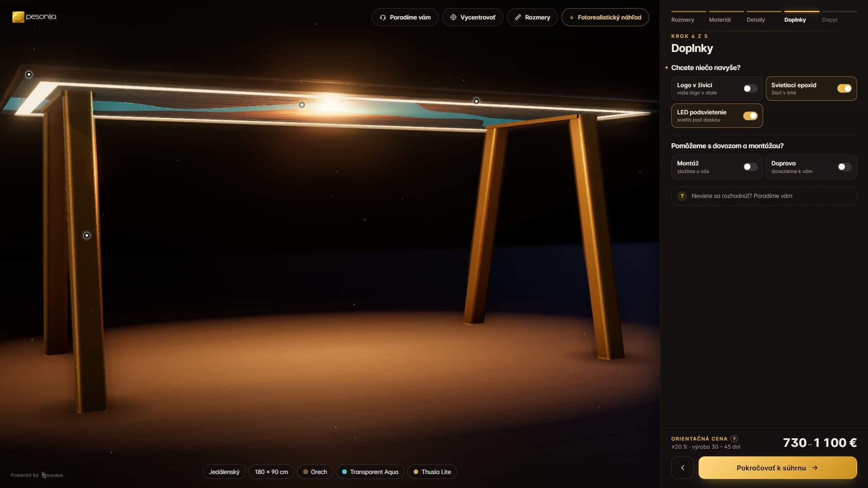
Task: Turn off the LED podsvietenie toggle
Action: point(750,116)
